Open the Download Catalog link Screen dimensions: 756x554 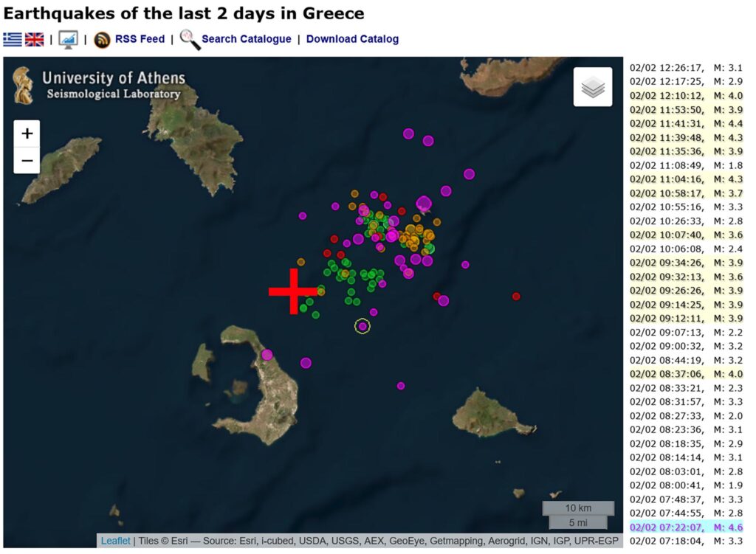[x=352, y=39]
